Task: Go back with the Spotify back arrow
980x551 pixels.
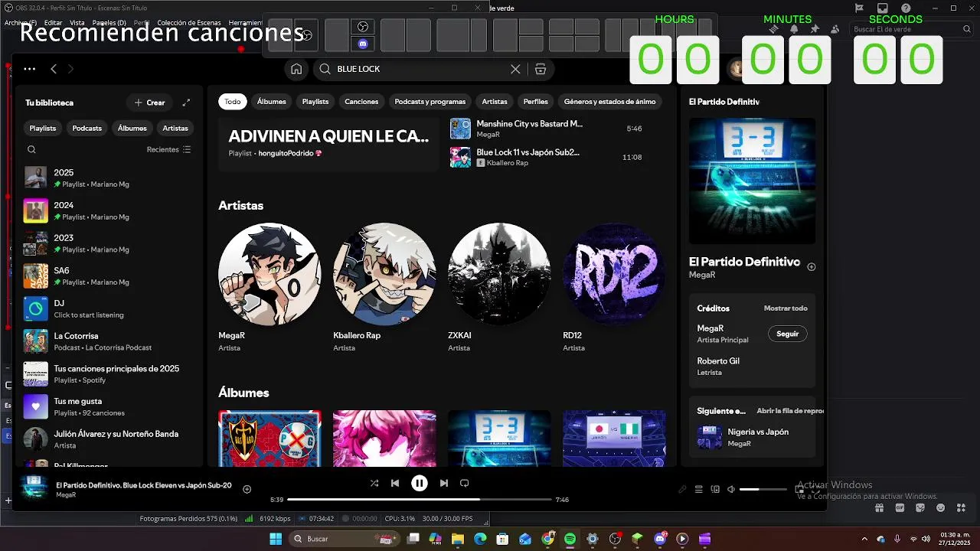Action: coord(54,69)
